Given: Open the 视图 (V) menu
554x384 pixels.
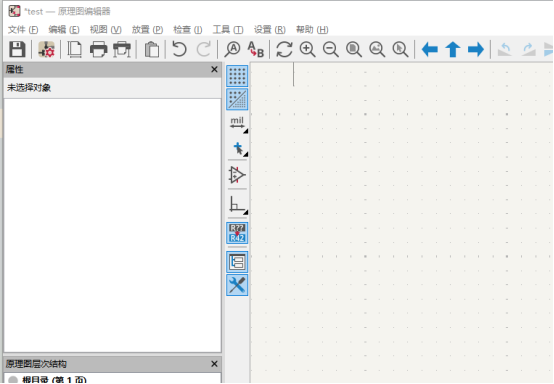Looking at the screenshot, I should click(106, 30).
